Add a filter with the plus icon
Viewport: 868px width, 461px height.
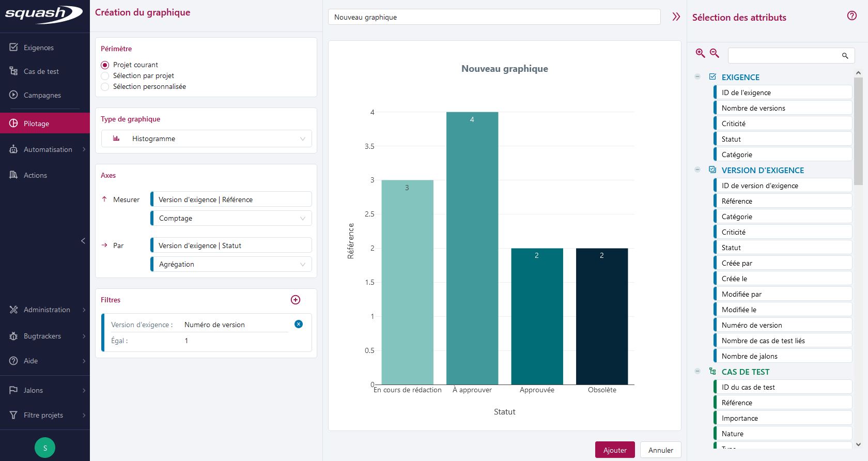[296, 300]
